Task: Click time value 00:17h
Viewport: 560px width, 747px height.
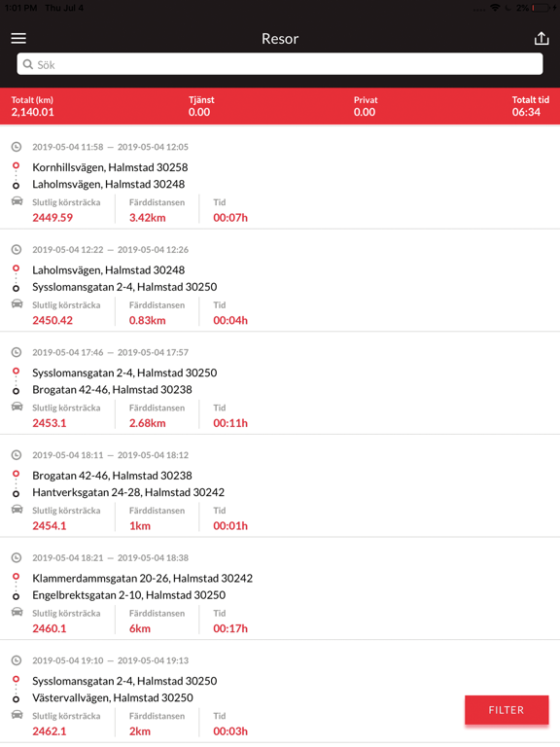Action: (x=230, y=628)
